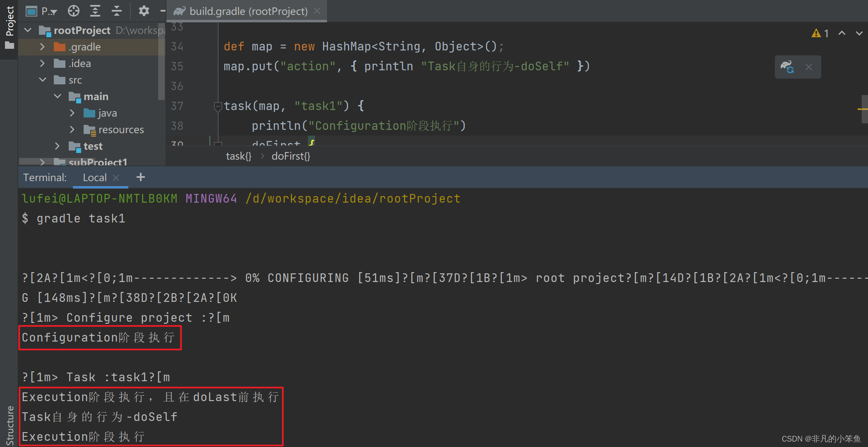
Task: Collapse the src folder
Action: (x=42, y=79)
